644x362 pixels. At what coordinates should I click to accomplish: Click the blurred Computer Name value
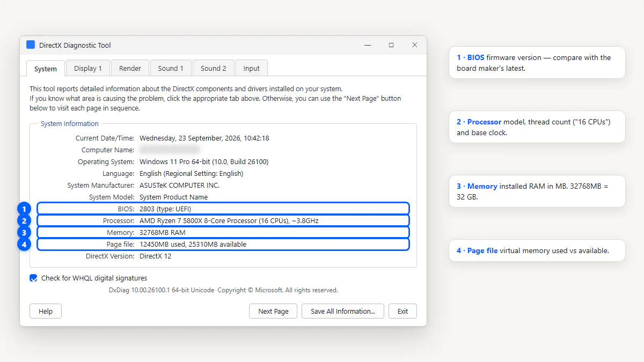pos(170,150)
